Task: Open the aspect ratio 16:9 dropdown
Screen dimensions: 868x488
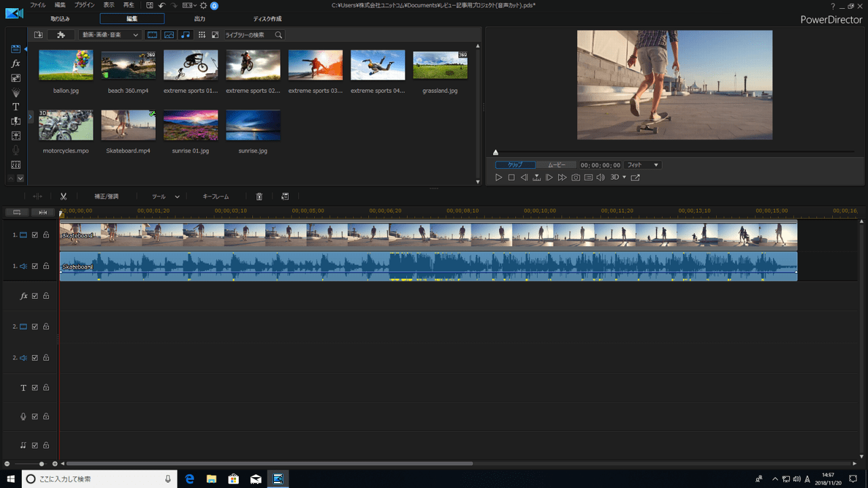Action: (189, 5)
